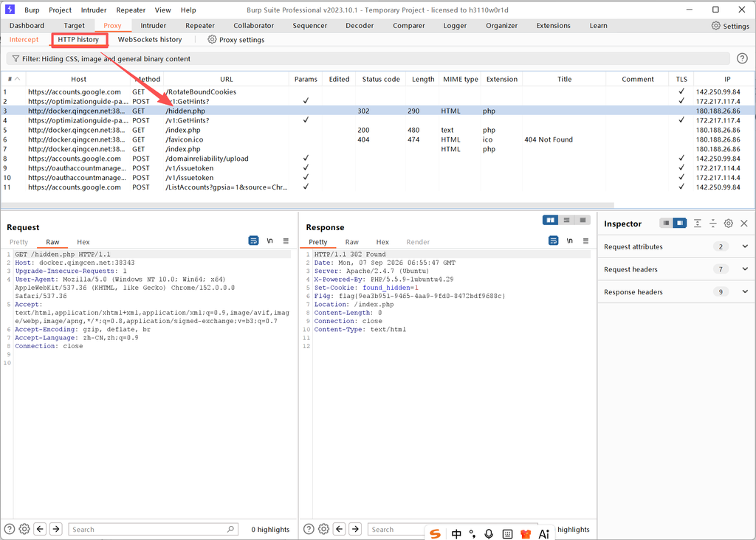The width and height of the screenshot is (756, 540).
Task: Open Proxy settings
Action: [x=236, y=40]
